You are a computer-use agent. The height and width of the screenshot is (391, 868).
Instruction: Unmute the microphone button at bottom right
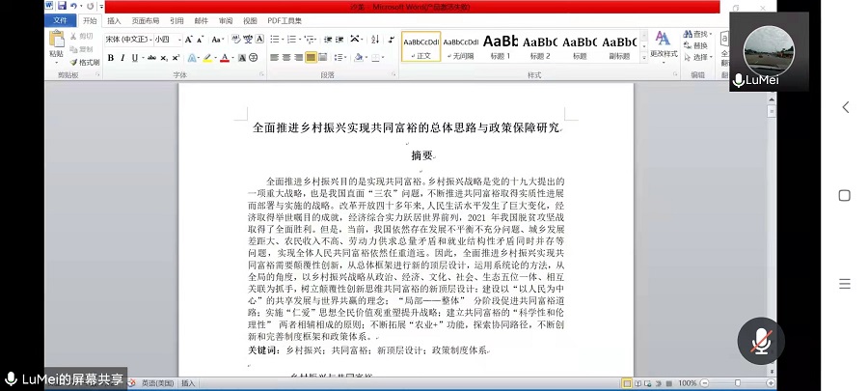761,340
